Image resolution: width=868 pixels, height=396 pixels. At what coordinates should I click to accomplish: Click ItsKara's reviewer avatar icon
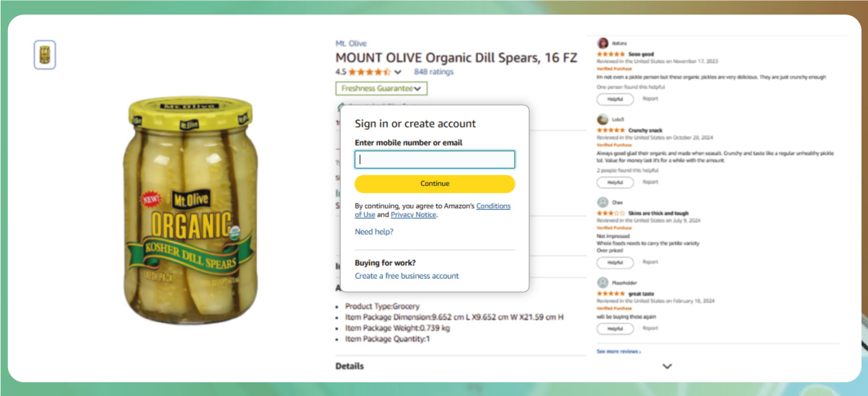tap(603, 43)
